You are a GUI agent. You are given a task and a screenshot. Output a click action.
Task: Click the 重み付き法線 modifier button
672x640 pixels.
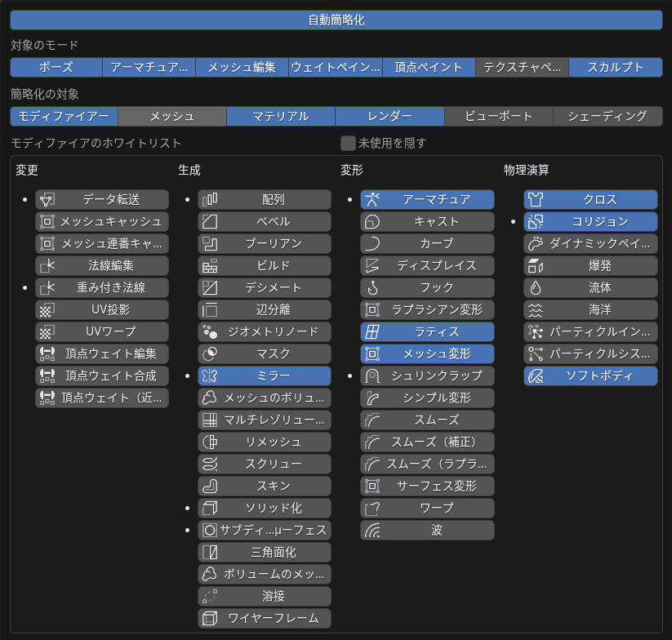[102, 288]
